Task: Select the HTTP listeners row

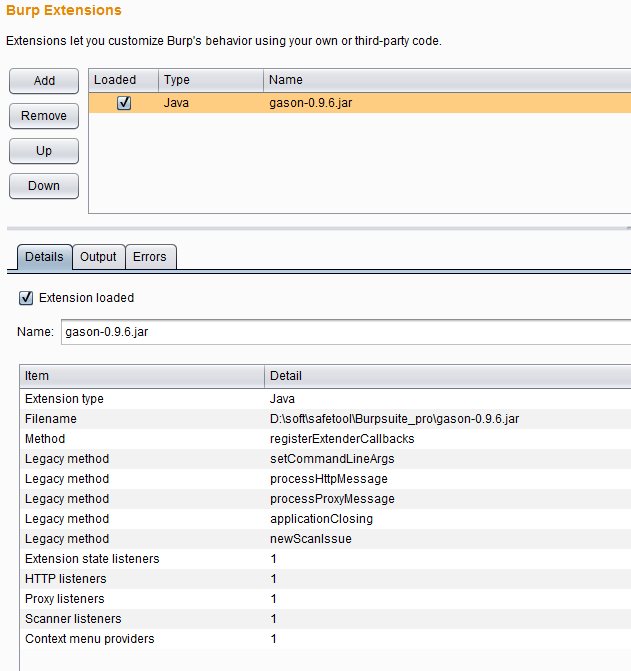Action: (326, 579)
